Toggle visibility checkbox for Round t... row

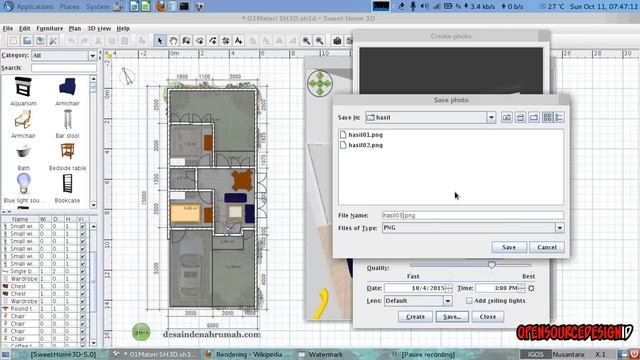tap(83, 309)
